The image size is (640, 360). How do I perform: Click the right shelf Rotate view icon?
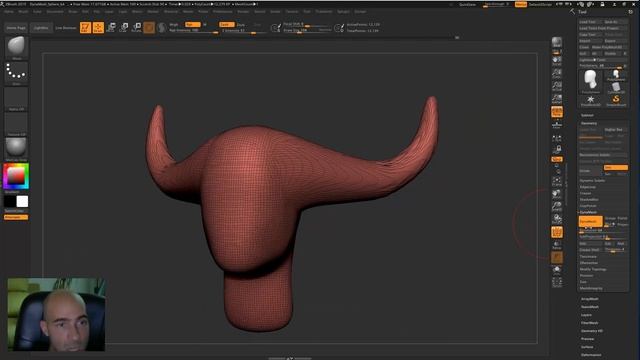click(x=557, y=220)
